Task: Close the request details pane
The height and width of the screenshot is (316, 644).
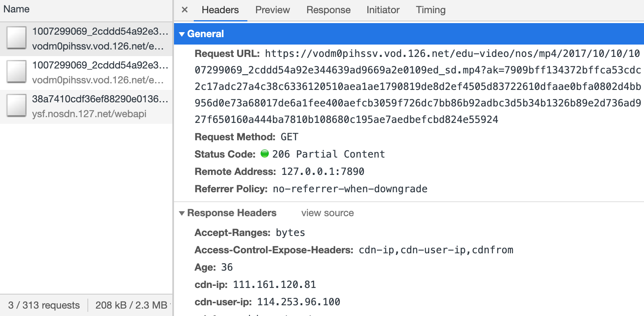Action: [185, 10]
